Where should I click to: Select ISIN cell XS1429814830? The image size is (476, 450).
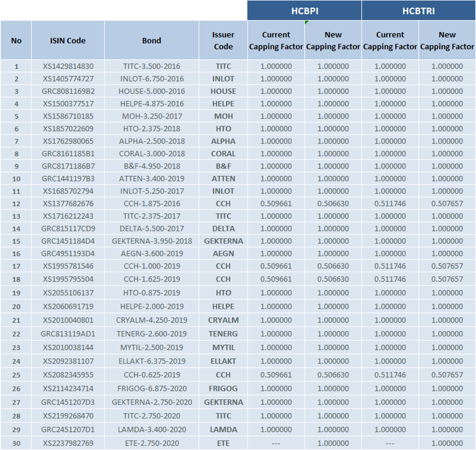68,66
